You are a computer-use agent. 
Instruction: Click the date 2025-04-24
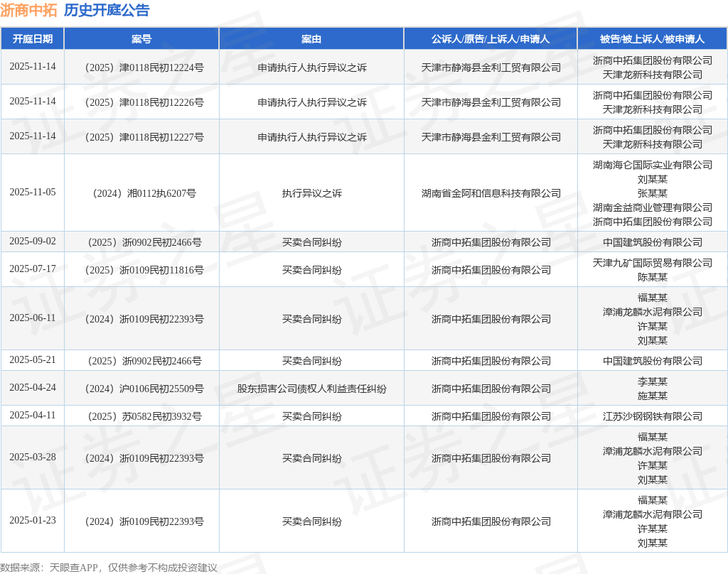tap(33, 387)
